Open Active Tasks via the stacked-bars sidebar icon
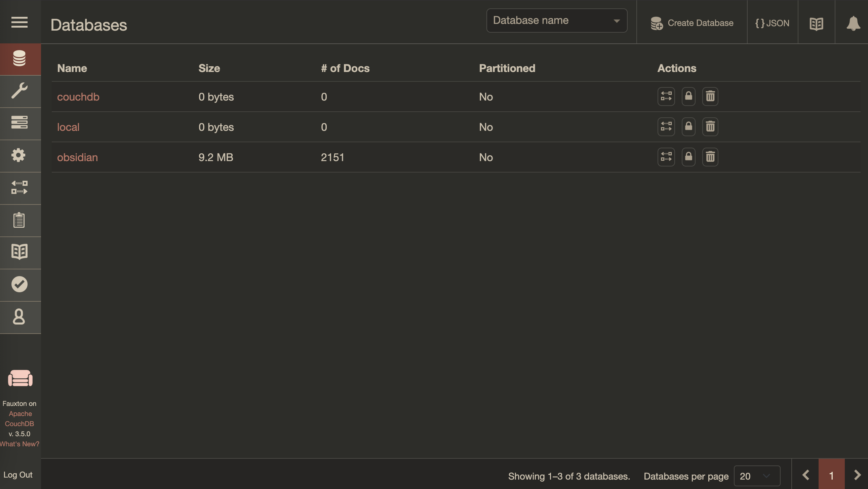Image resolution: width=868 pixels, height=489 pixels. tap(19, 122)
